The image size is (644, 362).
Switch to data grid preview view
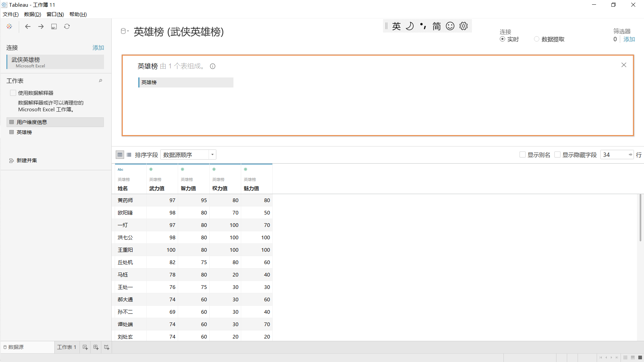point(120,155)
